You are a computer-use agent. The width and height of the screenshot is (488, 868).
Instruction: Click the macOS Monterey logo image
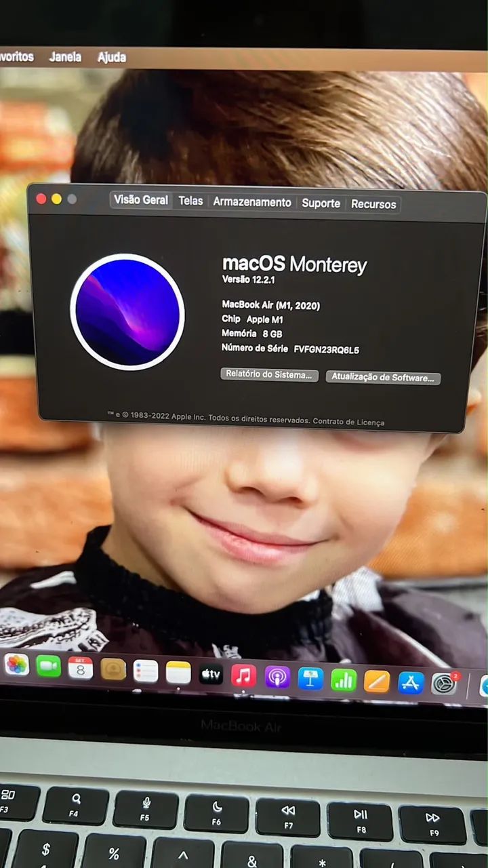click(127, 312)
